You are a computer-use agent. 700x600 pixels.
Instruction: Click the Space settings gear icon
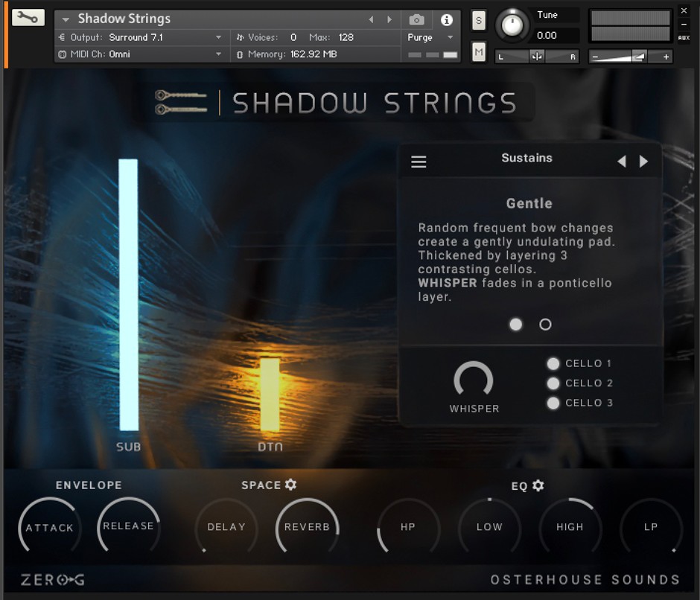[x=290, y=485]
